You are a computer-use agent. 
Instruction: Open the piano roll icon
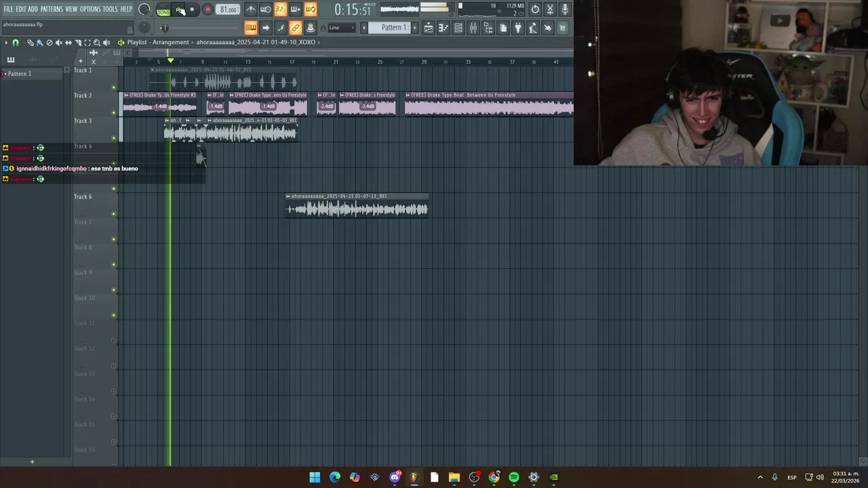point(443,28)
